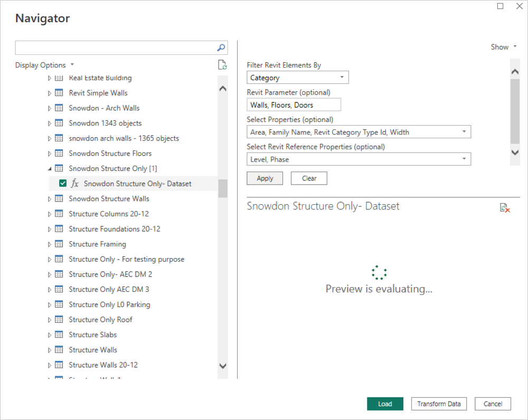
Task: Uncheck Snowdon Structure Only- Dataset checkbox
Action: (x=63, y=184)
